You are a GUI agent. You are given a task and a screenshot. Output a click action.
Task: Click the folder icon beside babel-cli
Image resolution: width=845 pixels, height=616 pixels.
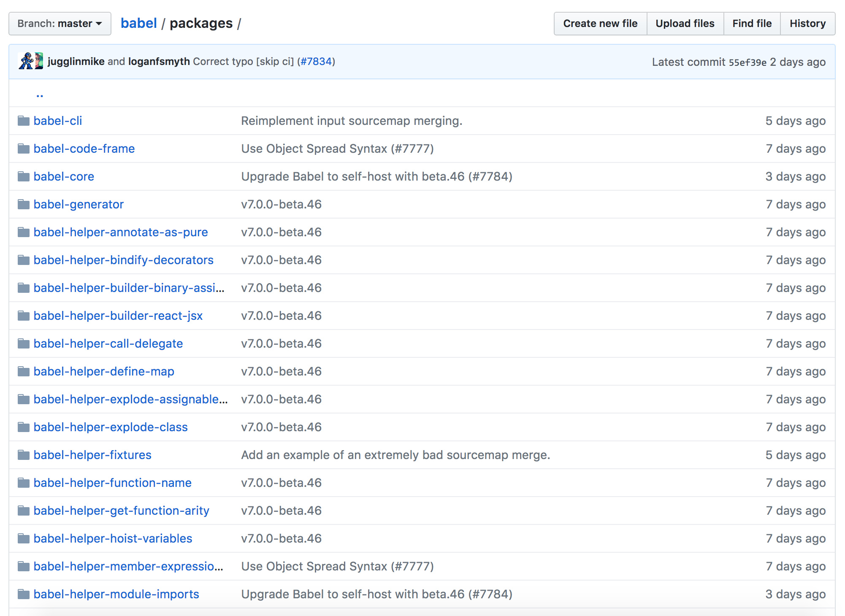pyautogui.click(x=24, y=121)
